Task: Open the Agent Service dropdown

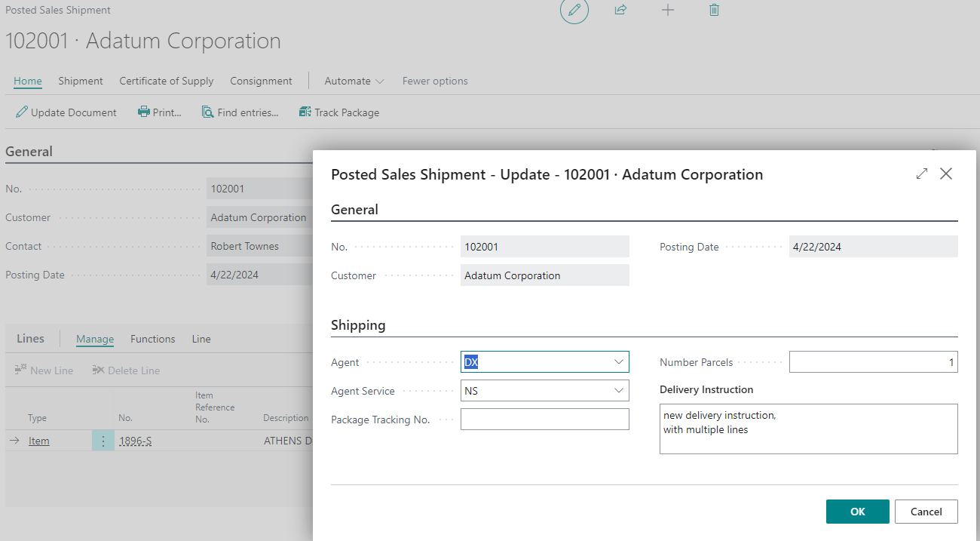Action: tap(619, 391)
